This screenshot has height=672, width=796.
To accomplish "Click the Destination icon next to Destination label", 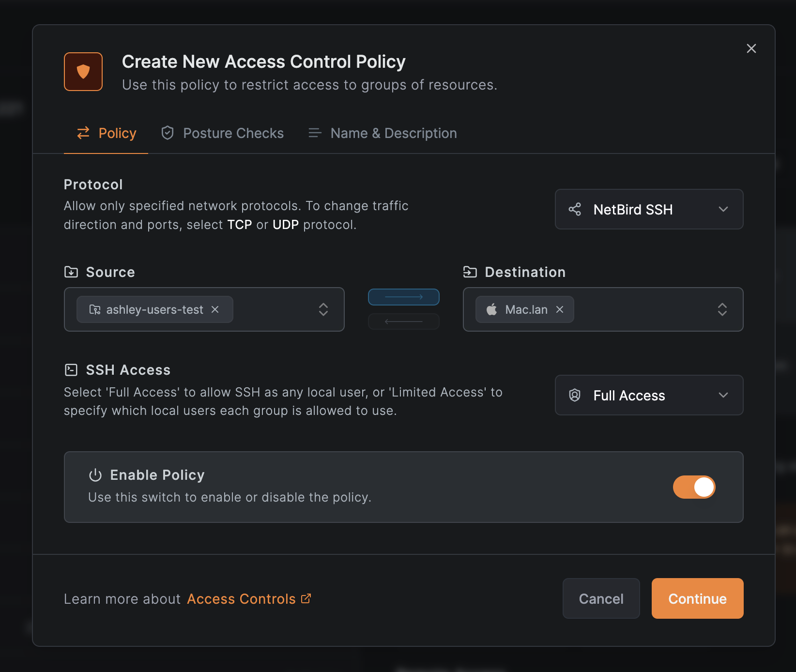I will 469,272.
